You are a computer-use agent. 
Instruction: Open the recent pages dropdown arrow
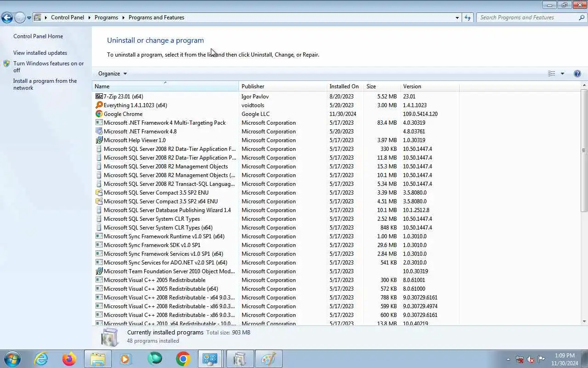[x=29, y=18]
